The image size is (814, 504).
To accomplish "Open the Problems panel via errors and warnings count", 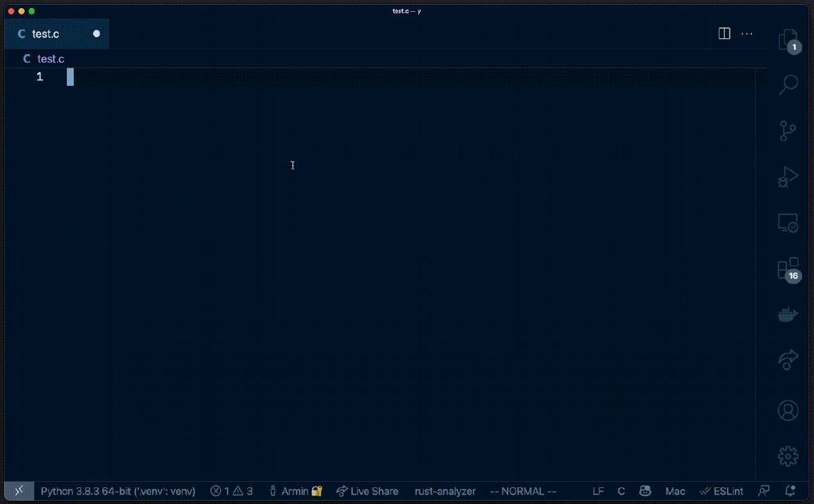I will pos(231,491).
